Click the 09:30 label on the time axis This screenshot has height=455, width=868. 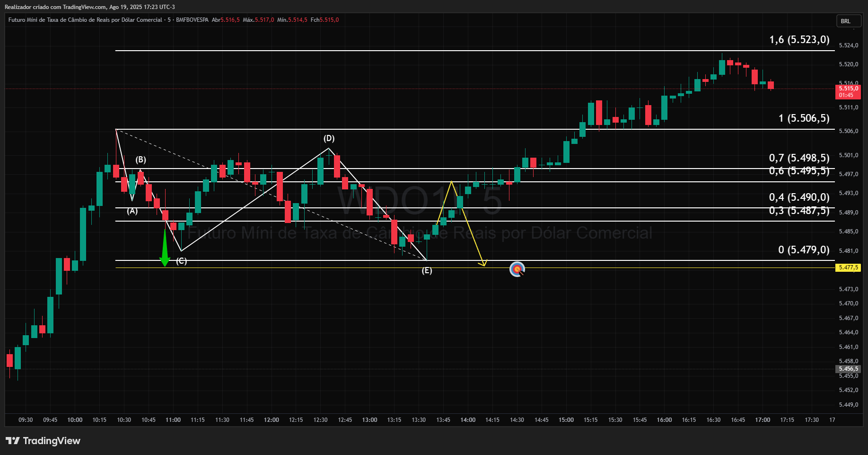coord(26,420)
